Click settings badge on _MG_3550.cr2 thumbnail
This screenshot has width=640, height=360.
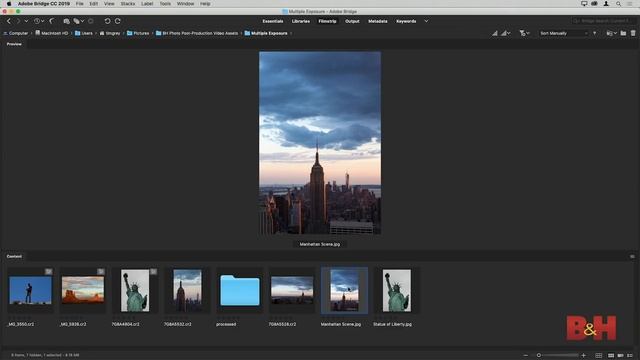[x=49, y=271]
